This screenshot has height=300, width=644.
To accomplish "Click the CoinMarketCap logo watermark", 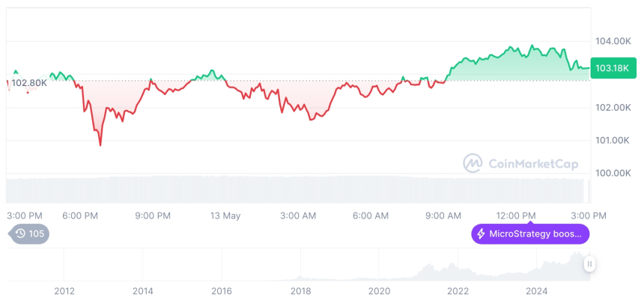I will pyautogui.click(x=473, y=163).
